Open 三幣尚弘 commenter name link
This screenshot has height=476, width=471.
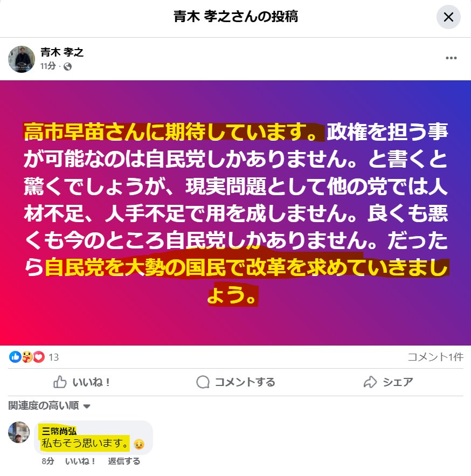point(59,431)
